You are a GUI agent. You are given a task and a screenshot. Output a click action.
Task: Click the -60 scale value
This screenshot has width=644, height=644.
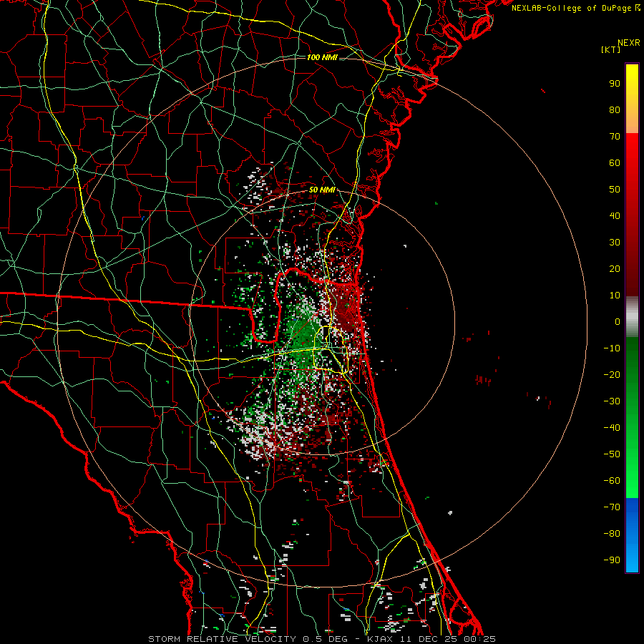[612, 481]
